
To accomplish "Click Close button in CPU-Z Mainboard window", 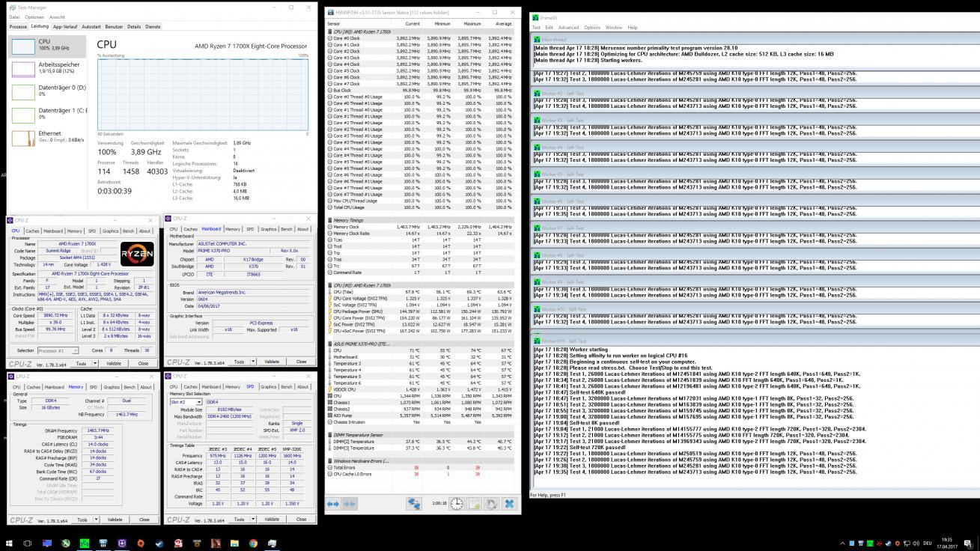I will coord(301,362).
